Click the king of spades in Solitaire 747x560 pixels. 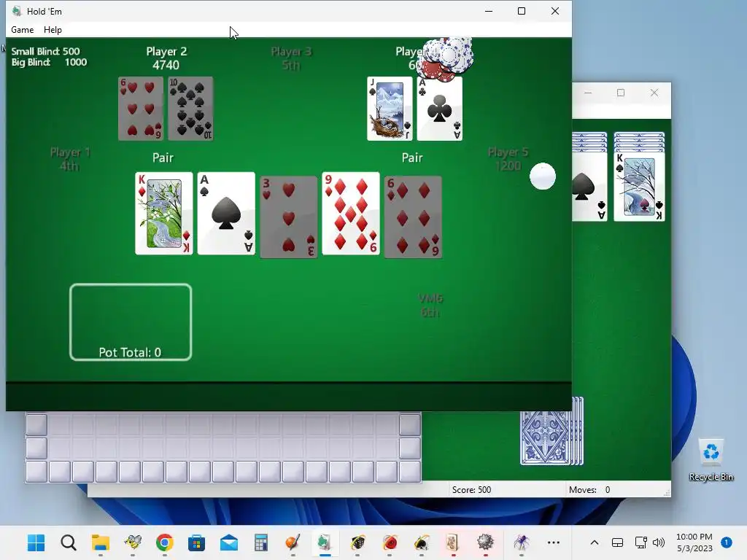pos(639,186)
